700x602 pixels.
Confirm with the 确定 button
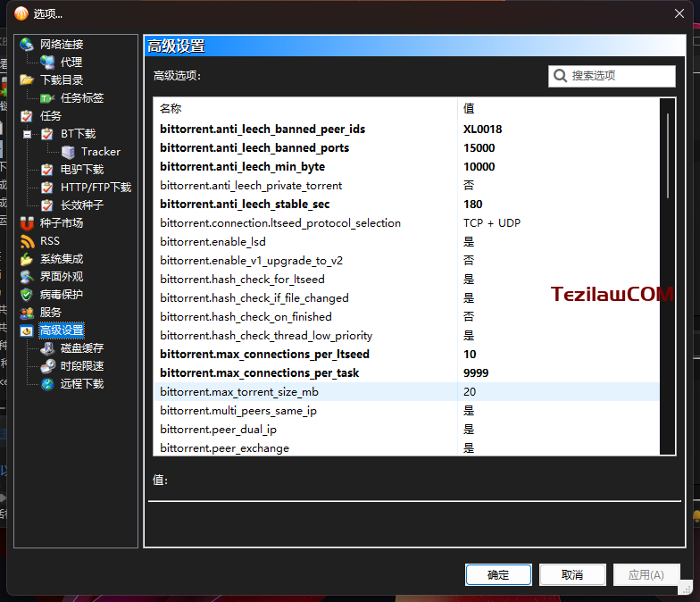click(x=498, y=575)
